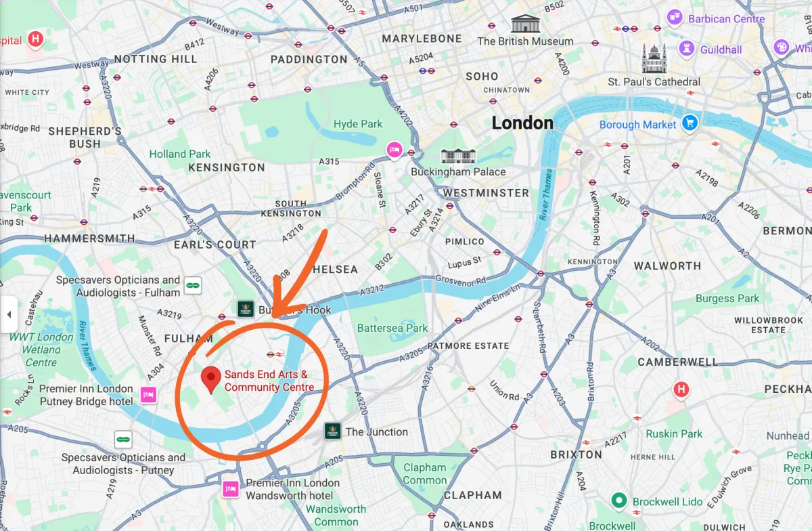Image resolution: width=812 pixels, height=531 pixels.
Task: Open the Premier Inn Wandsworth hotel icon
Action: (x=231, y=488)
